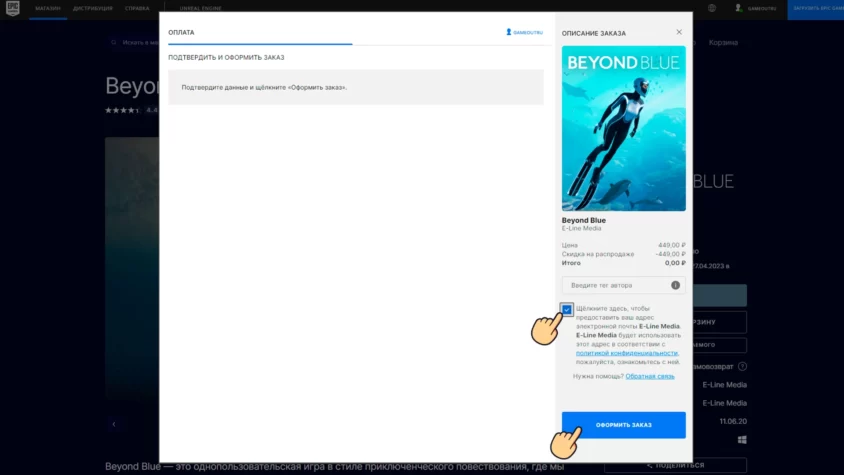Click the Подтвердите данные instruction text
Image resolution: width=844 pixels, height=475 pixels.
click(264, 87)
